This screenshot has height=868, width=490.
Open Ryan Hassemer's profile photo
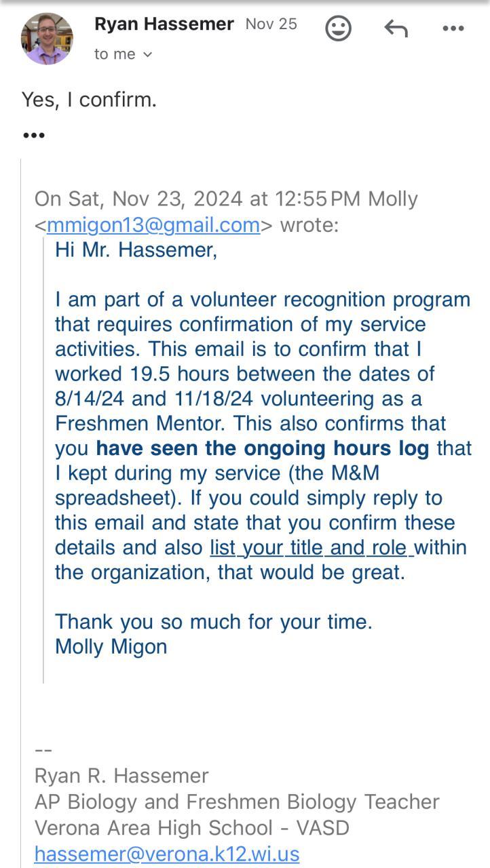47,39
